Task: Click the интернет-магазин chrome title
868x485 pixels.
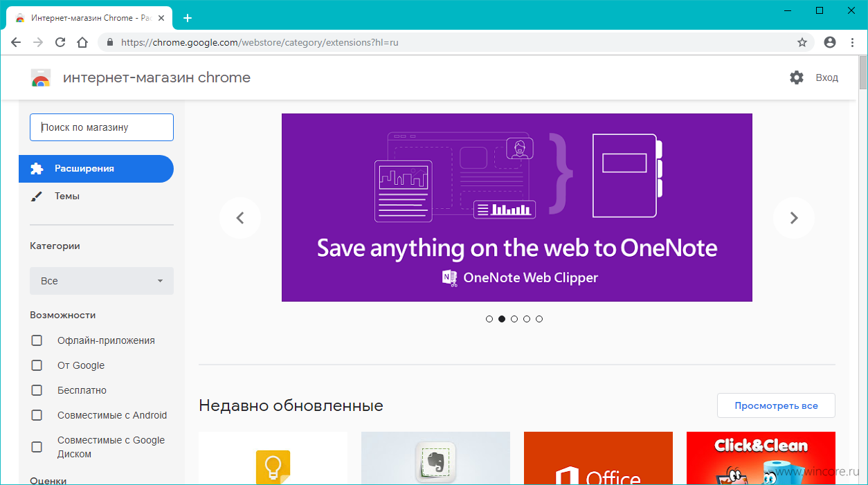Action: click(x=156, y=77)
